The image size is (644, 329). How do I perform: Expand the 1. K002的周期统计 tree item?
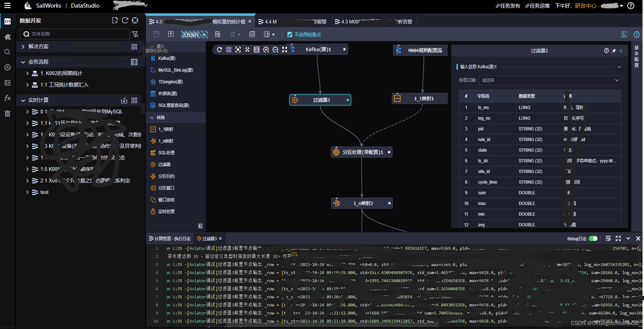coord(27,73)
